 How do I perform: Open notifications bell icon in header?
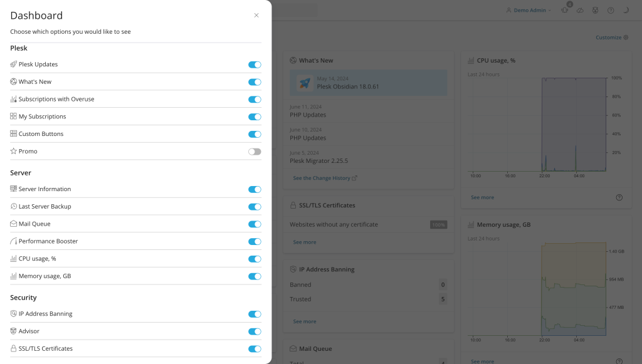pos(565,10)
